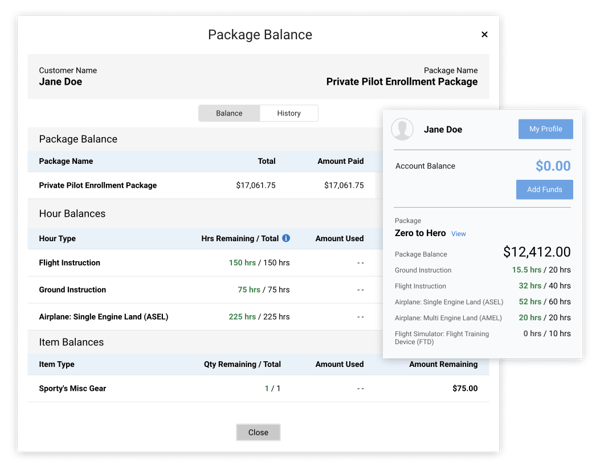
Task: Select the Sporty's Misc Gear item row
Action: [258, 388]
